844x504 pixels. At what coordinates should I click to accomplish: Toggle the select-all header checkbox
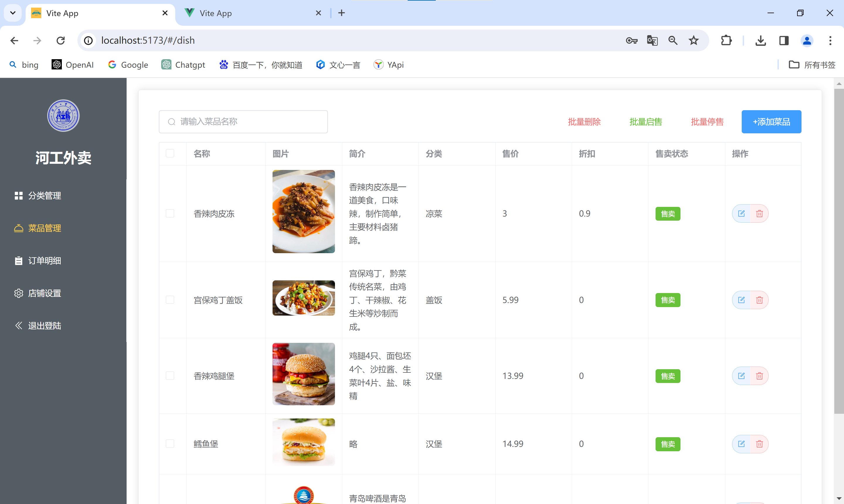pos(170,154)
